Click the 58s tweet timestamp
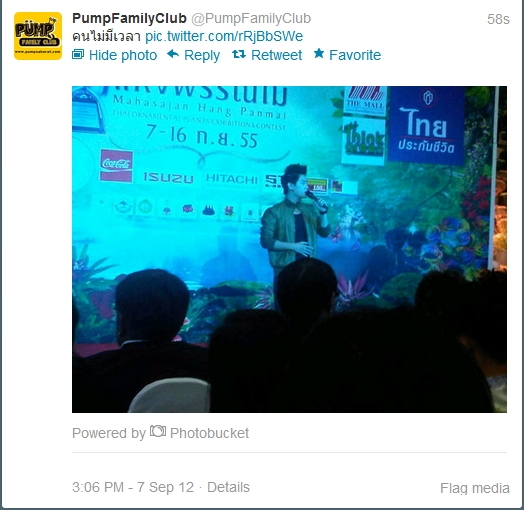 coord(498,19)
